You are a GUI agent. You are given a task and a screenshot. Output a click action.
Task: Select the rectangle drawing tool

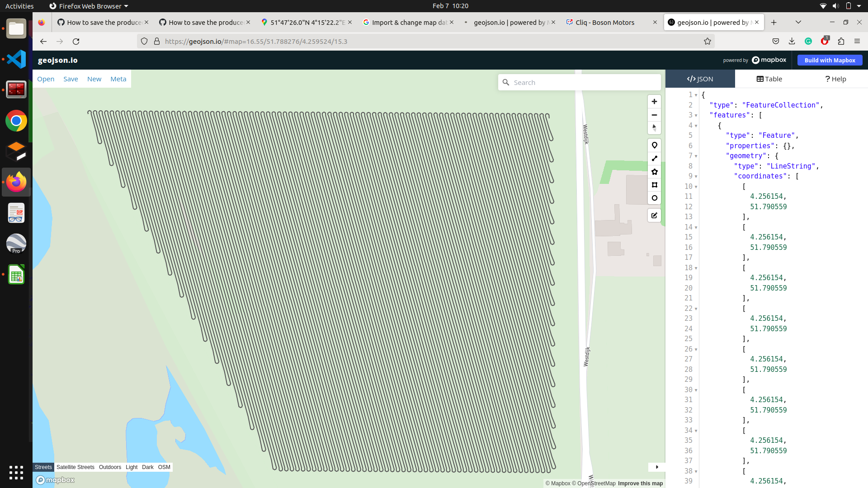tap(654, 185)
